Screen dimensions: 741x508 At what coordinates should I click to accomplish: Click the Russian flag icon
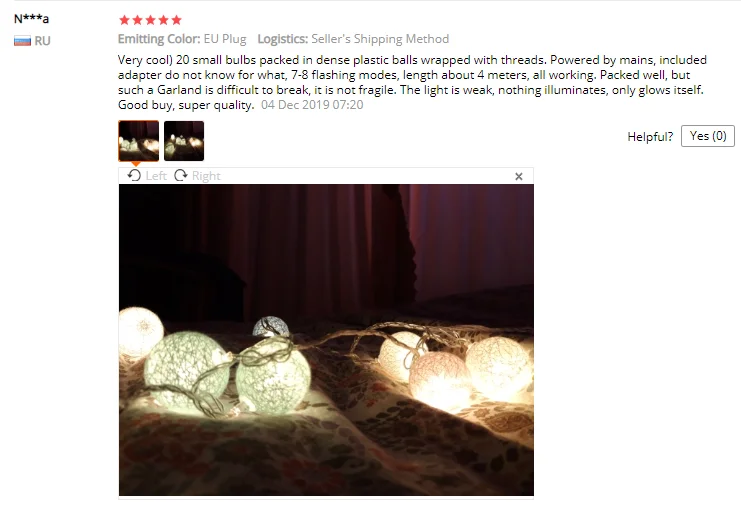tap(22, 41)
